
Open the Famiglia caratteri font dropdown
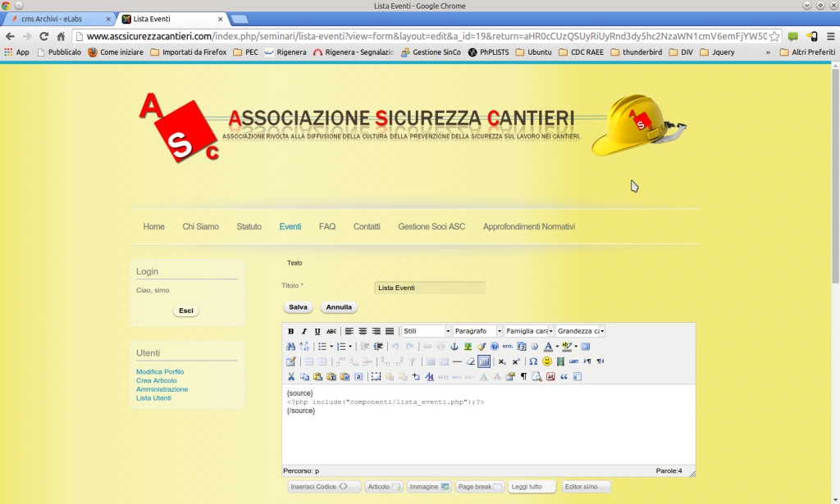point(529,331)
